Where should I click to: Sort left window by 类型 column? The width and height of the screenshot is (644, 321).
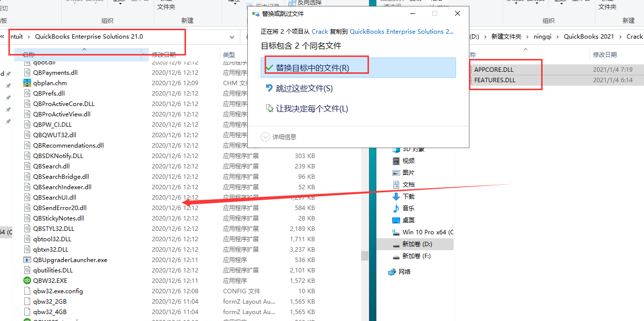229,54
